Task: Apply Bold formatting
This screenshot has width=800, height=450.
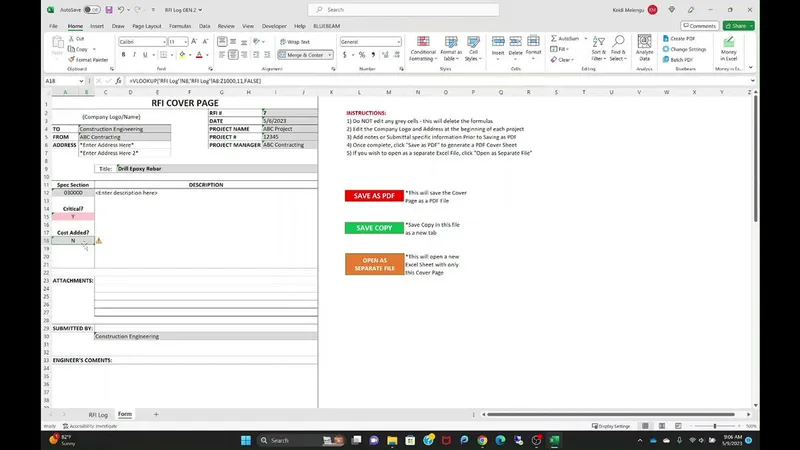Action: point(123,55)
